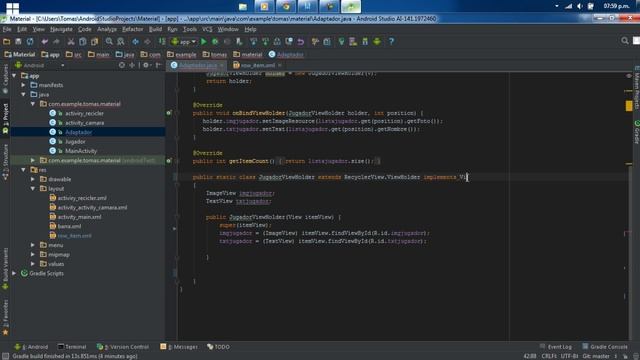Screen dimensions: 640x360
Task: Open the Messages tool window
Action: [179, 347]
